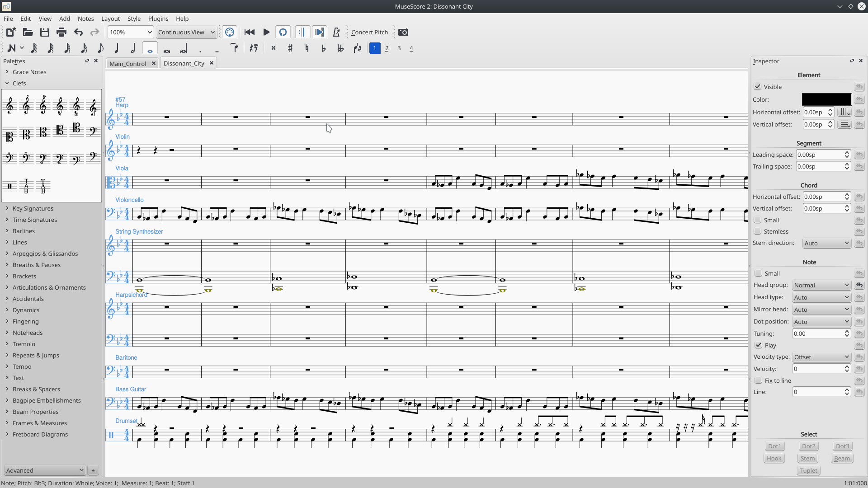This screenshot has height=488, width=868.
Task: Switch to voice 3
Action: point(399,48)
